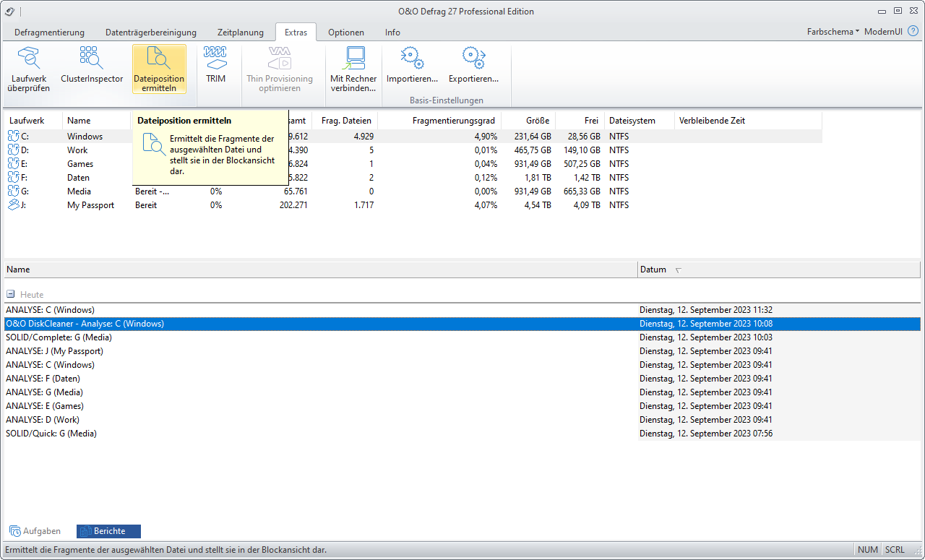
Task: Click the NUM indicator in status bar
Action: pyautogui.click(x=868, y=550)
